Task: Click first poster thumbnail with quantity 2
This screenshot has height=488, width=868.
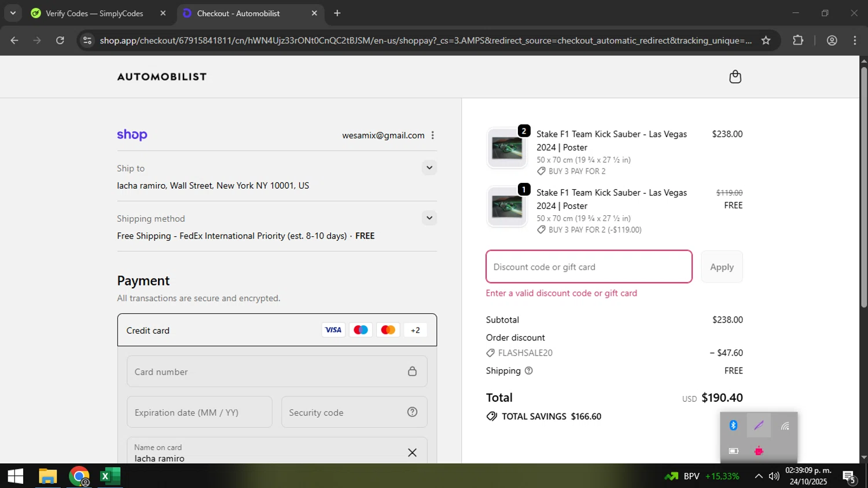Action: point(507,148)
